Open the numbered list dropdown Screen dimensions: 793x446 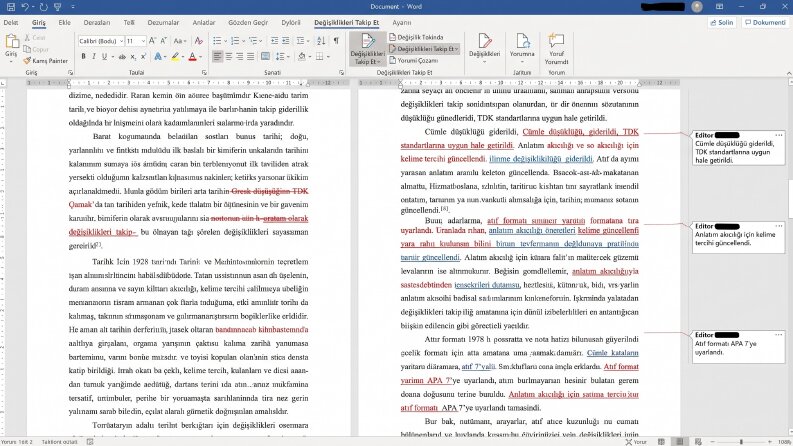click(x=243, y=41)
